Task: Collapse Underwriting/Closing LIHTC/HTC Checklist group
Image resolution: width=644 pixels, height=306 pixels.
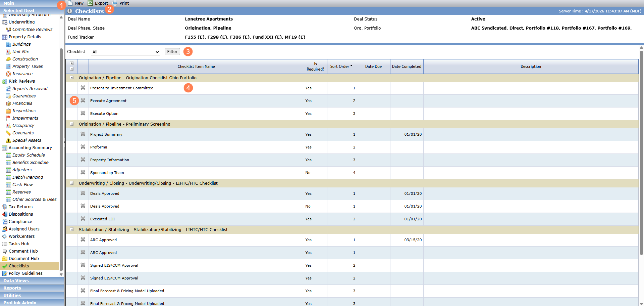Action: coord(72,183)
